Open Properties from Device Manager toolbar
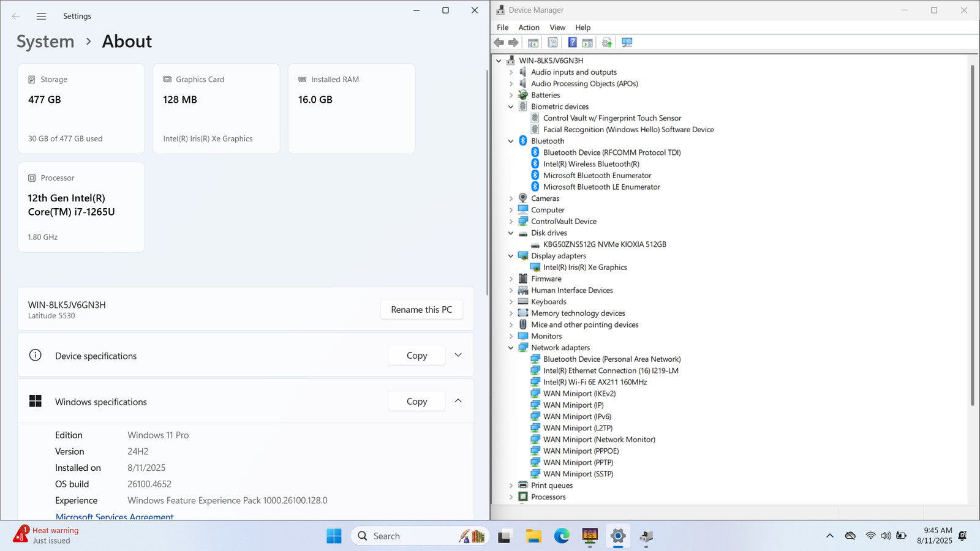The image size is (980, 551). pyautogui.click(x=552, y=43)
